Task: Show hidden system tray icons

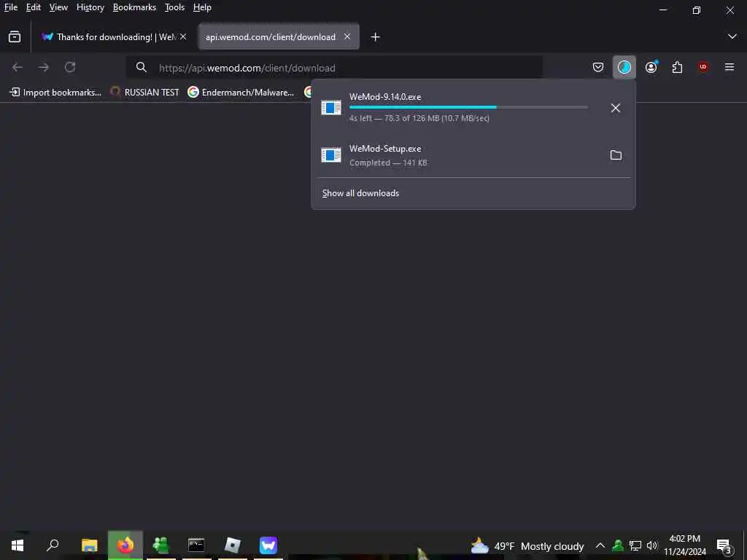Action: (600, 545)
